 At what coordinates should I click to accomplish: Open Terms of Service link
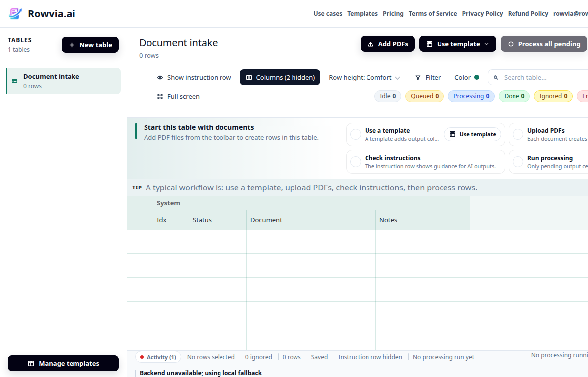[x=433, y=14]
